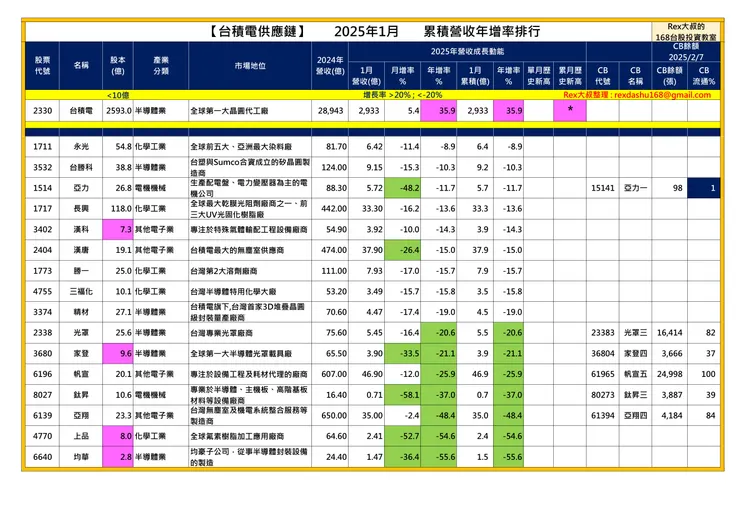The image size is (740, 523).
Task: Click stock code 1711
Action: (42, 146)
